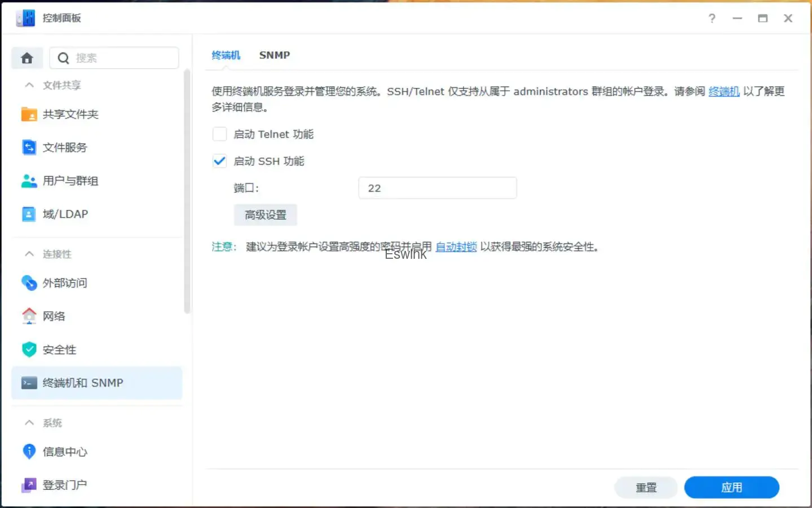Open the 网络 network settings icon
The width and height of the screenshot is (812, 508).
tap(29, 316)
